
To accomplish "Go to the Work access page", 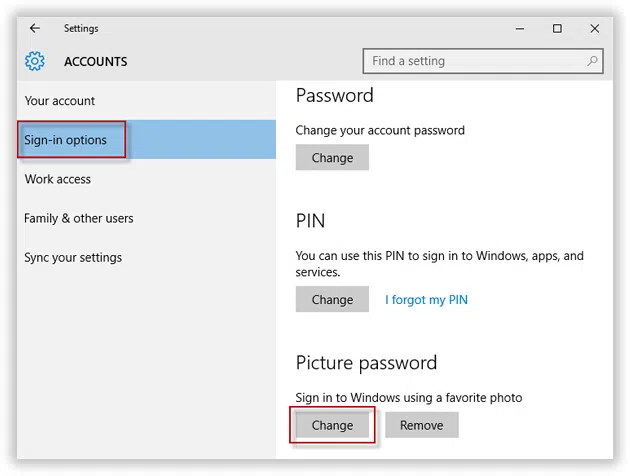I will coord(58,179).
